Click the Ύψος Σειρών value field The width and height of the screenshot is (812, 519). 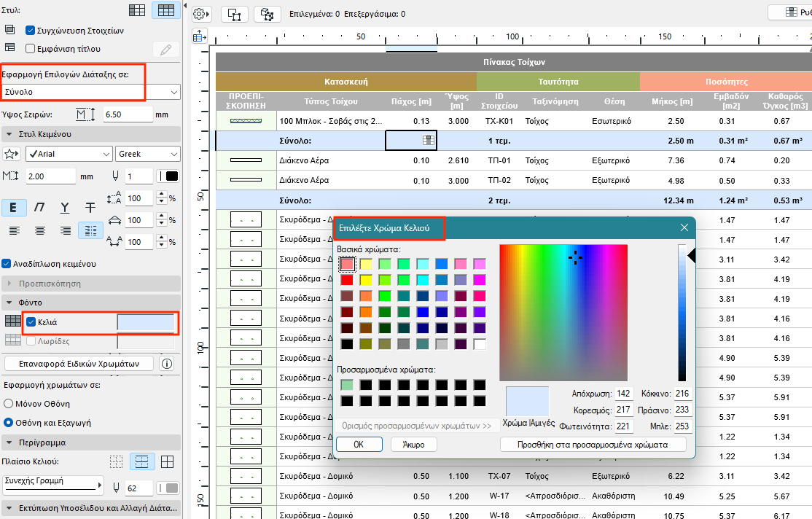click(127, 114)
